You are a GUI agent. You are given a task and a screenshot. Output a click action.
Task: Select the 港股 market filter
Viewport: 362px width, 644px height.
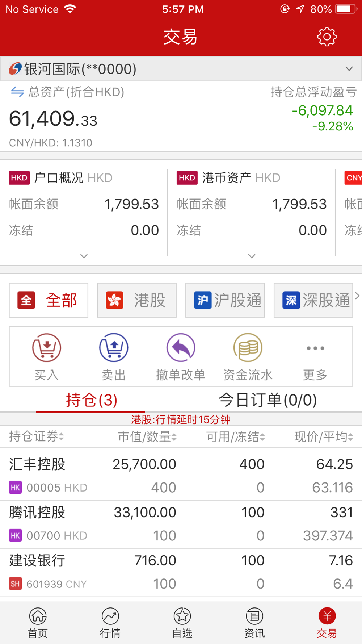(x=137, y=300)
